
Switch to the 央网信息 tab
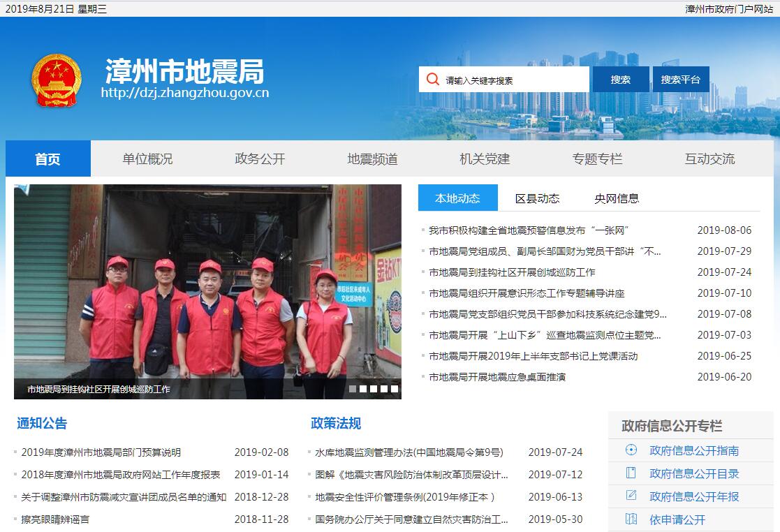click(x=617, y=198)
